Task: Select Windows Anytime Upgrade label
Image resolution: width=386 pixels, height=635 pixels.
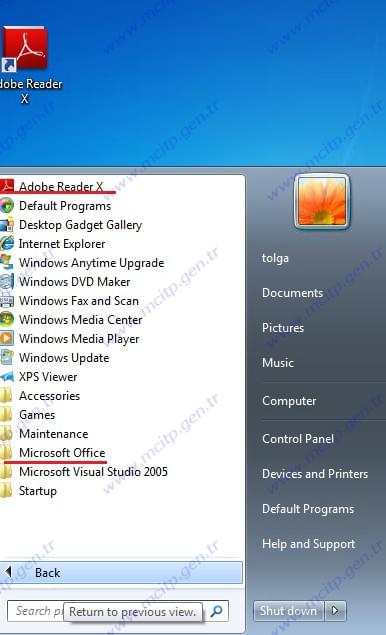Action: 92,263
